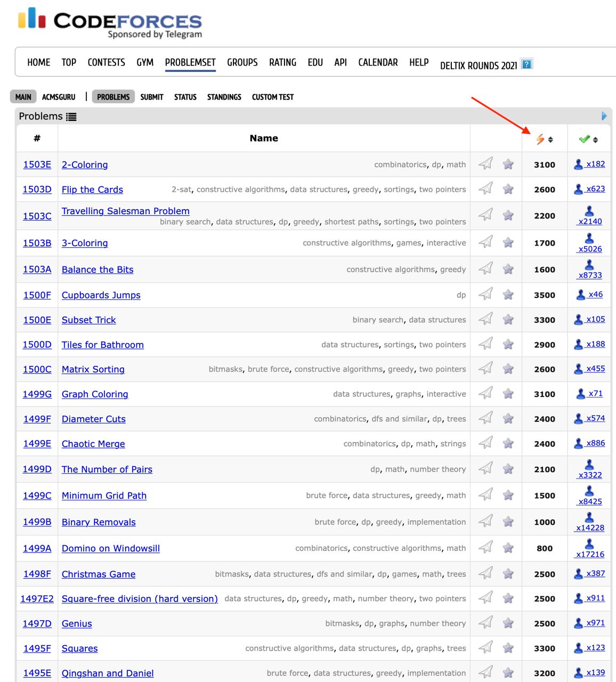Open the Deltix Rounds 2021 help icon
The width and height of the screenshot is (616, 682).
pos(526,64)
